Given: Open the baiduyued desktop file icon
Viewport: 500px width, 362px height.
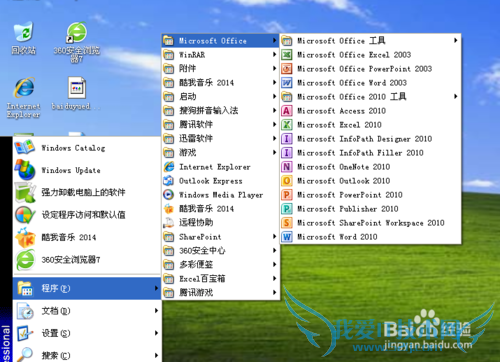Looking at the screenshot, I should tap(77, 88).
